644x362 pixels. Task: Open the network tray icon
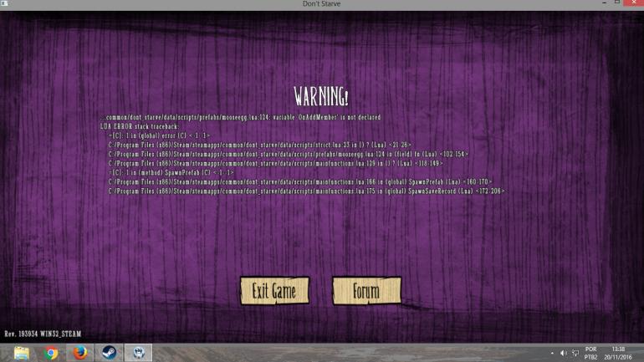(x=575, y=353)
